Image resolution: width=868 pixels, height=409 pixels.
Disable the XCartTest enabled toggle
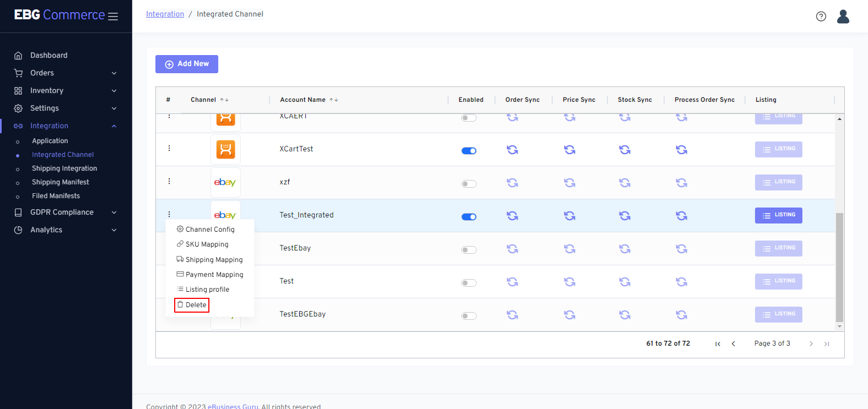(x=469, y=151)
